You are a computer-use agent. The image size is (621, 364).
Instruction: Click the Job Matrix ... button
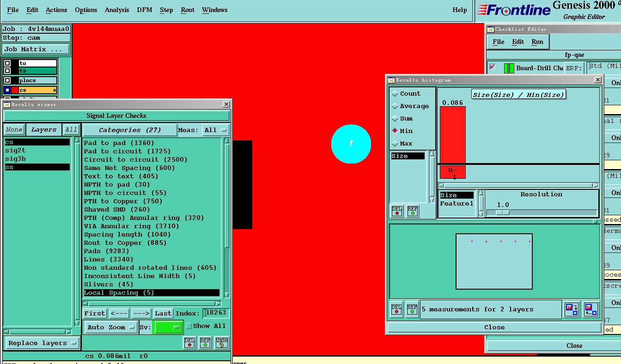36,49
